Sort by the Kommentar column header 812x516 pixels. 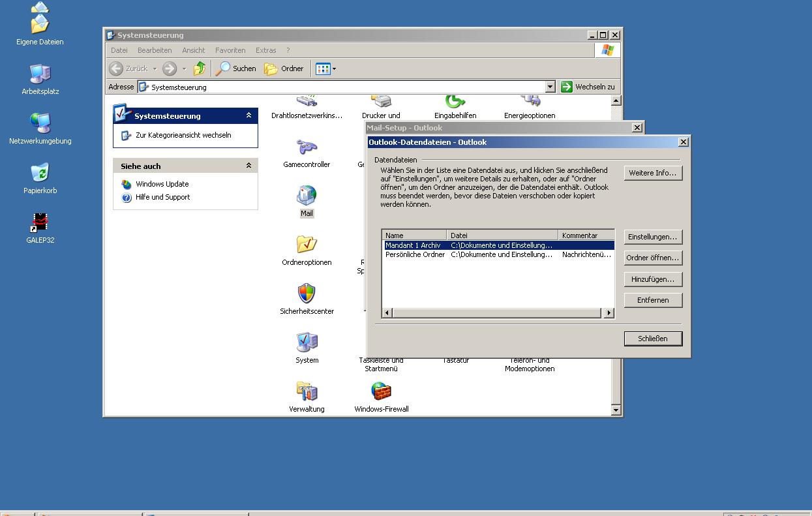586,235
